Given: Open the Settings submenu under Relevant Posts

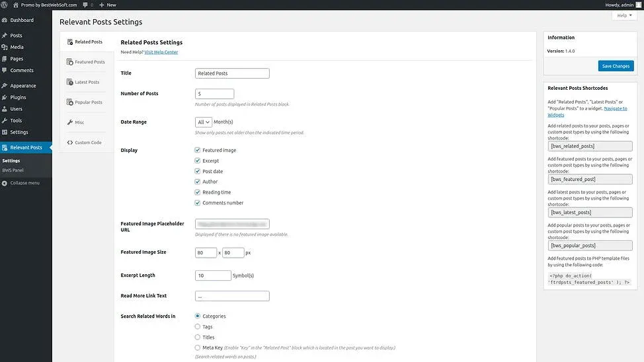Looking at the screenshot, I should [11, 161].
